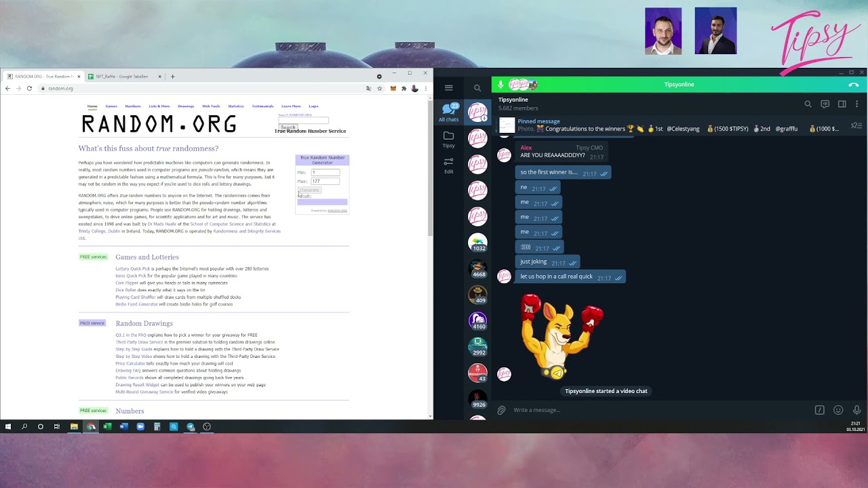Open the Games menu on random.org
868x488 pixels.
(111, 106)
